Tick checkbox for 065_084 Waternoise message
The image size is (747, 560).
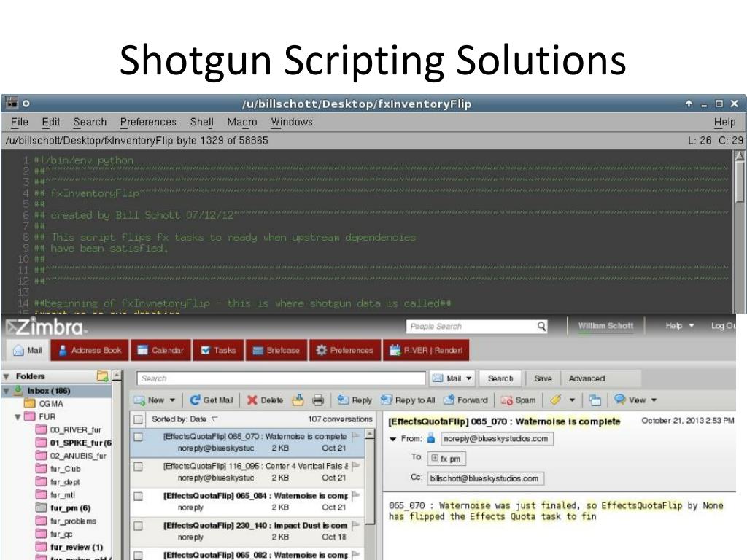pyautogui.click(x=138, y=496)
